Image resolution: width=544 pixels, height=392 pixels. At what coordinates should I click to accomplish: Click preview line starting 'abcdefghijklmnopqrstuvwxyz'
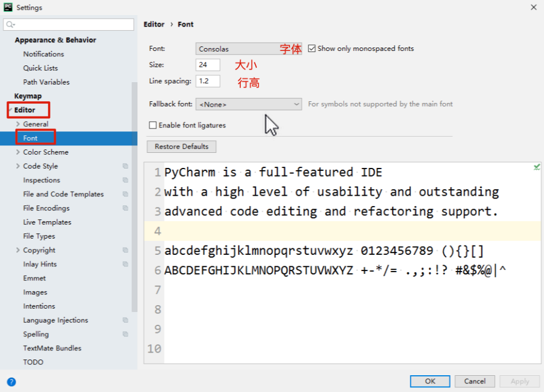pos(324,251)
